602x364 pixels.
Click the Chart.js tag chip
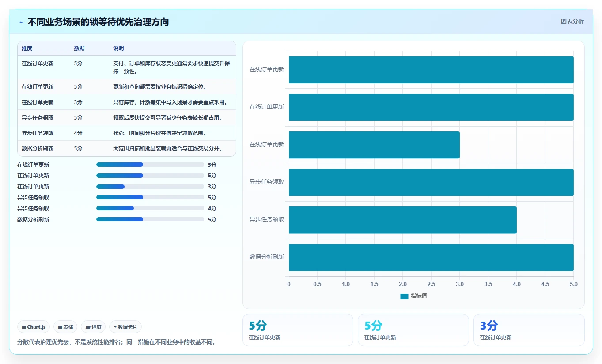[x=34, y=327]
